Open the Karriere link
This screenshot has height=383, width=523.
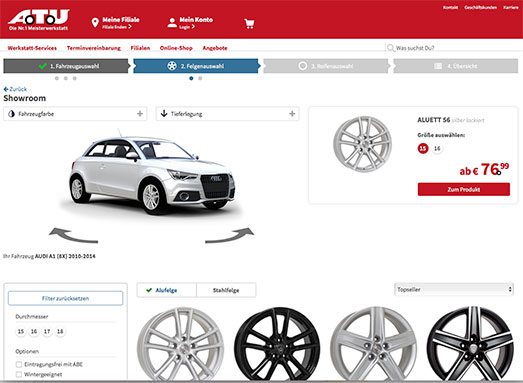click(x=511, y=7)
